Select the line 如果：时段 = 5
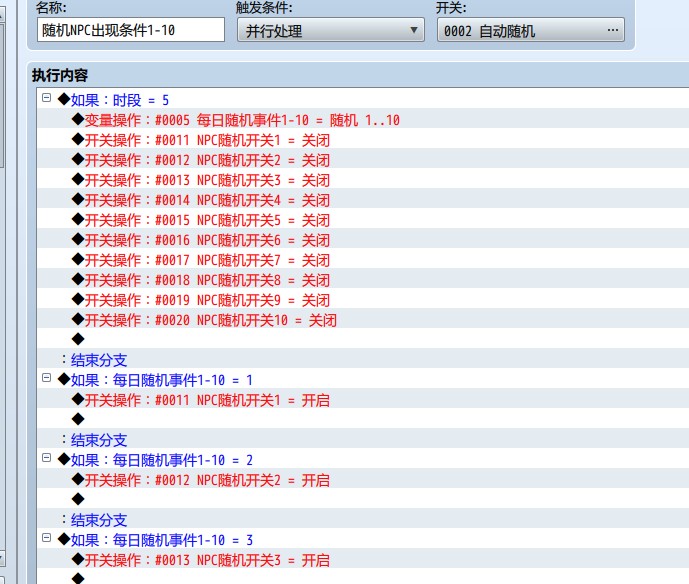This screenshot has width=689, height=584. point(363,100)
